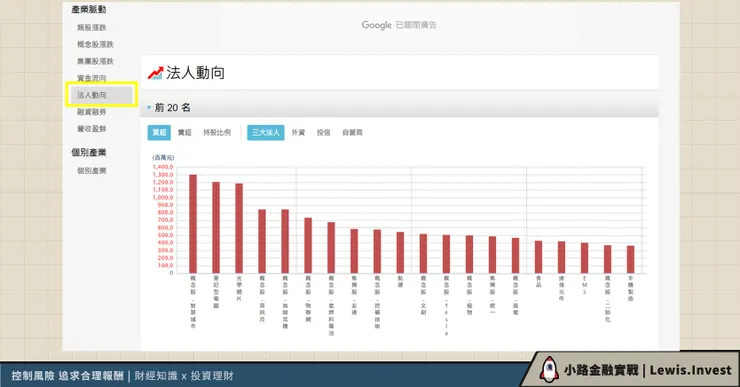Click the 產業脈動 sidebar heading
The height and width of the screenshot is (387, 740).
point(89,9)
